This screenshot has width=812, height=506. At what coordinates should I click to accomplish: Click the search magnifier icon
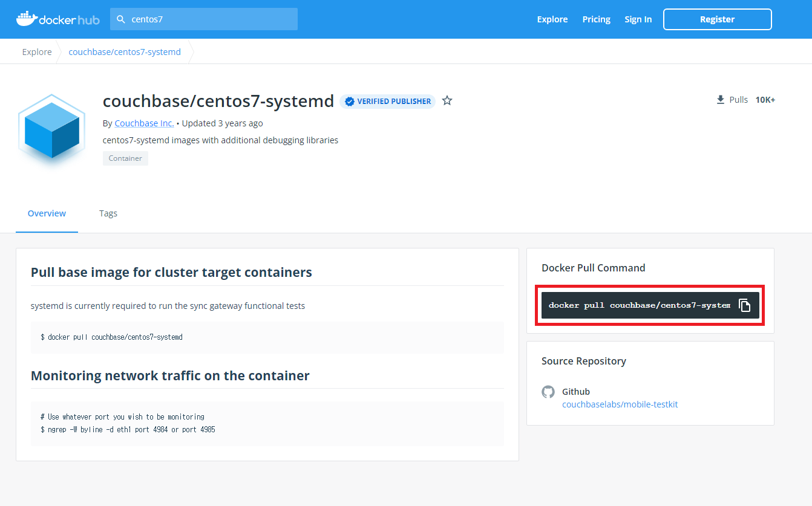(x=122, y=19)
